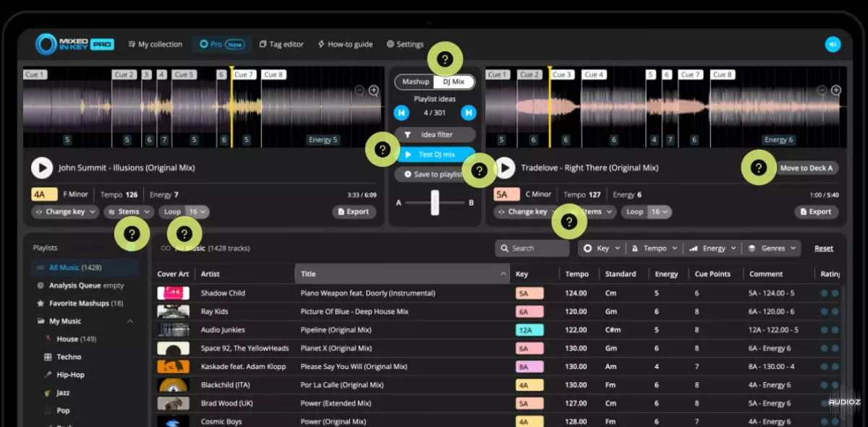Open Change key dropdown for John Summit track
Screen dimensions: 868x427
pyautogui.click(x=64, y=212)
